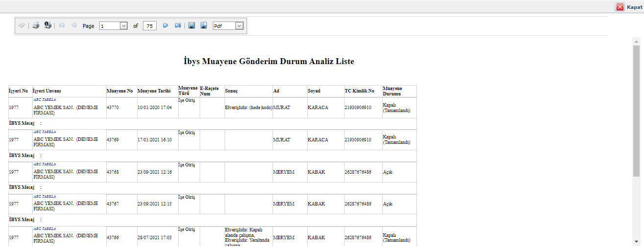The width and height of the screenshot is (644, 248).
Task: Click the export-to-window double-disk icon
Action: tap(204, 26)
